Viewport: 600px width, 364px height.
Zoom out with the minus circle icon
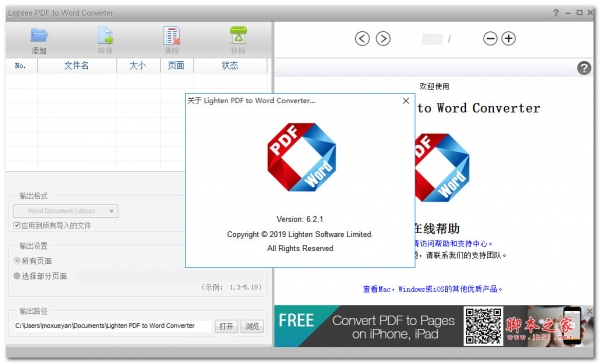[490, 39]
